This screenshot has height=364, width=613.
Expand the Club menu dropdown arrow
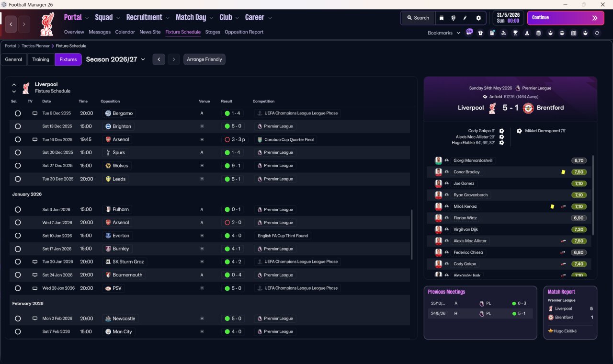pyautogui.click(x=237, y=18)
